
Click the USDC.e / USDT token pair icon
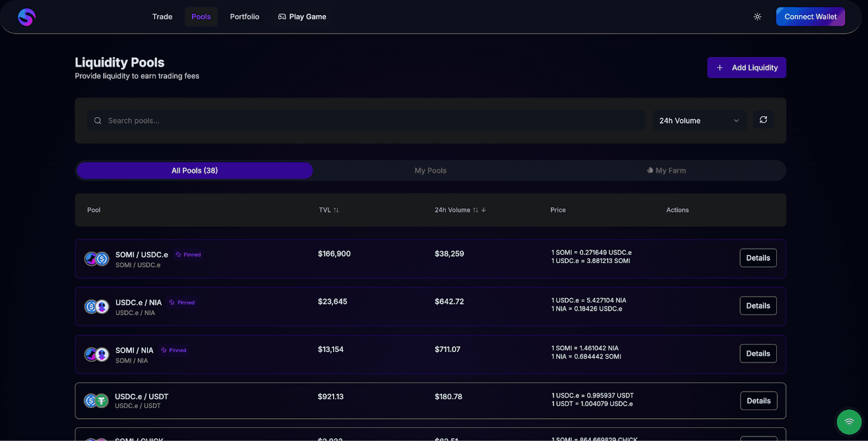[x=97, y=401]
